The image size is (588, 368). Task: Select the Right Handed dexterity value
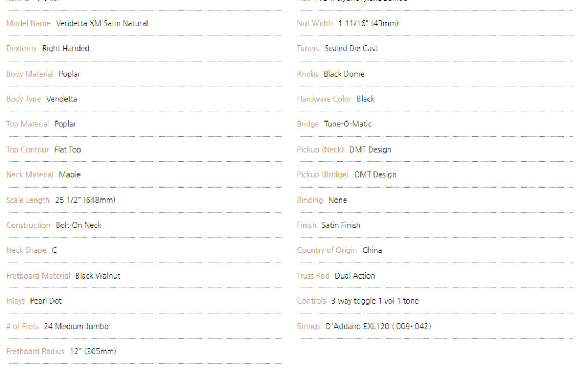65,49
